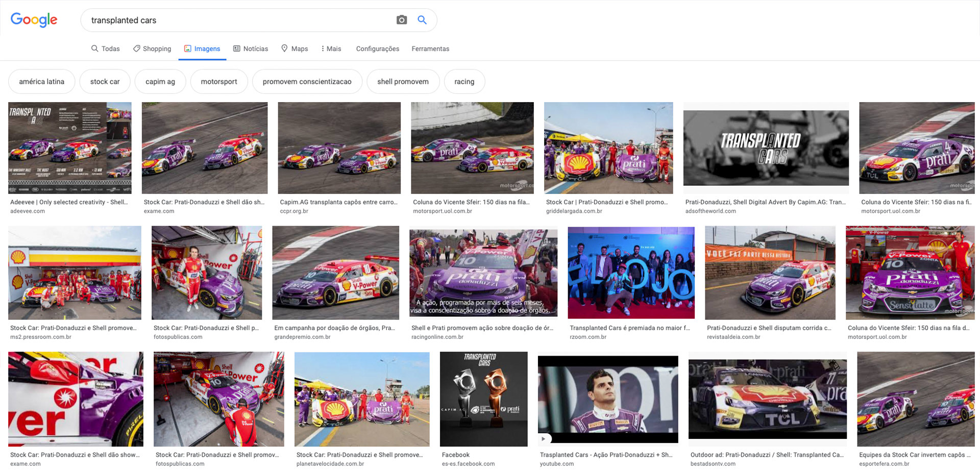Open Configurações menu

[378, 48]
